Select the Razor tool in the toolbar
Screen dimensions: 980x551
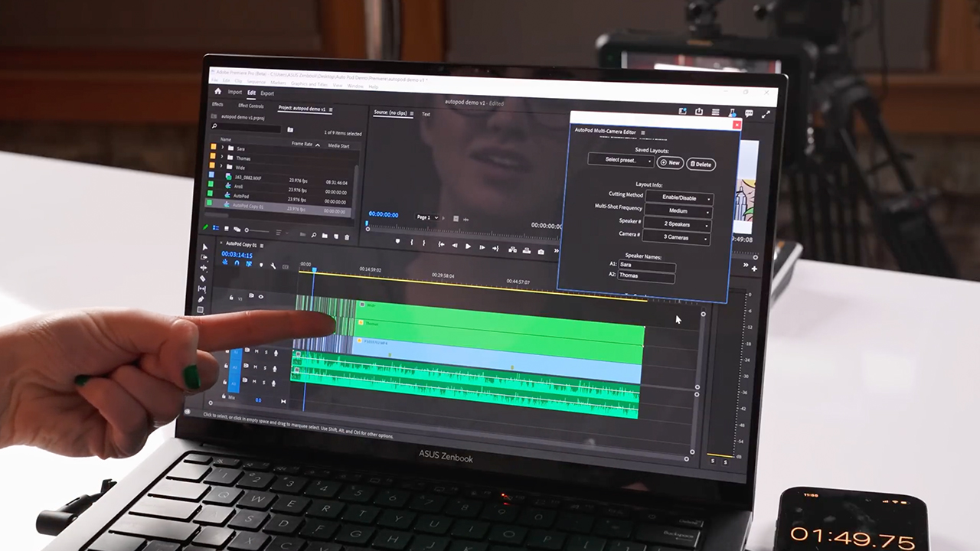click(203, 278)
